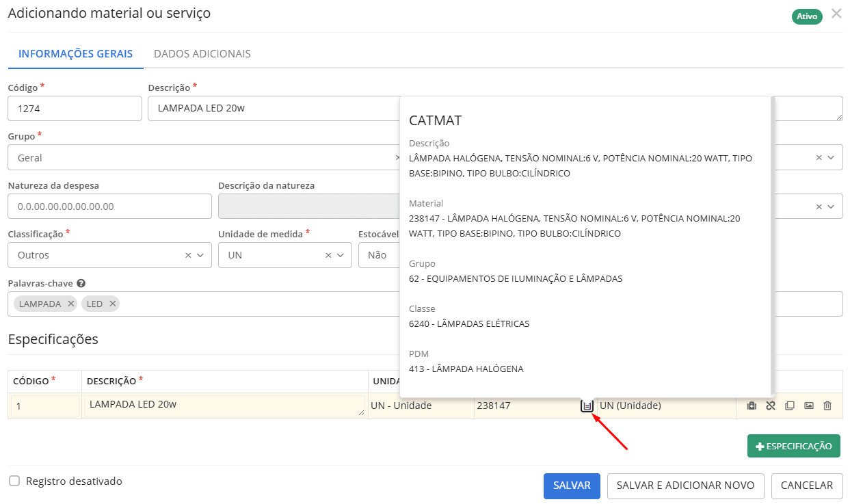Click the CATMAT popup vertical scrollbar
Screen dimensions: 850x504
pos(773,246)
